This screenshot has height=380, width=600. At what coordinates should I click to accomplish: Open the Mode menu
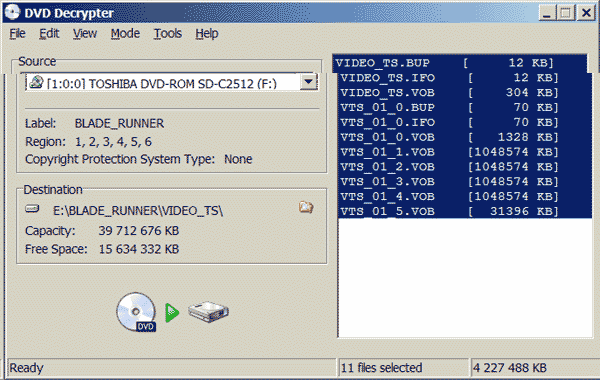coord(125,34)
